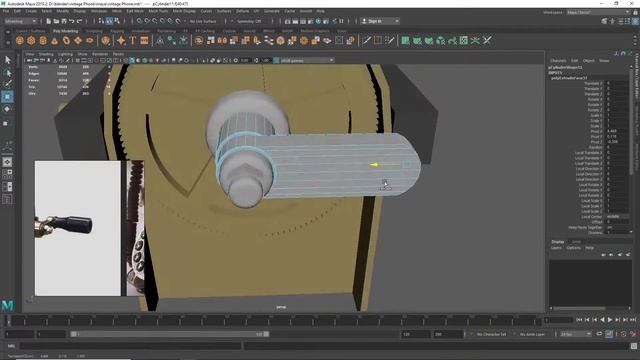Click the SVG shelf icon

click(144, 40)
